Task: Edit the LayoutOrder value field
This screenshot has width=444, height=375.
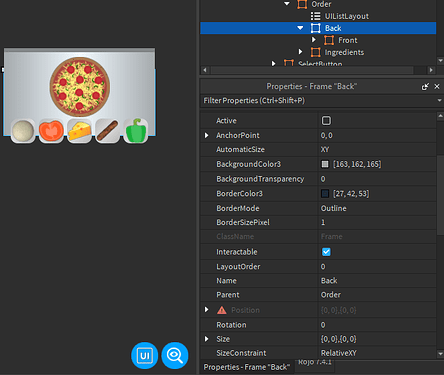Action: (377, 267)
